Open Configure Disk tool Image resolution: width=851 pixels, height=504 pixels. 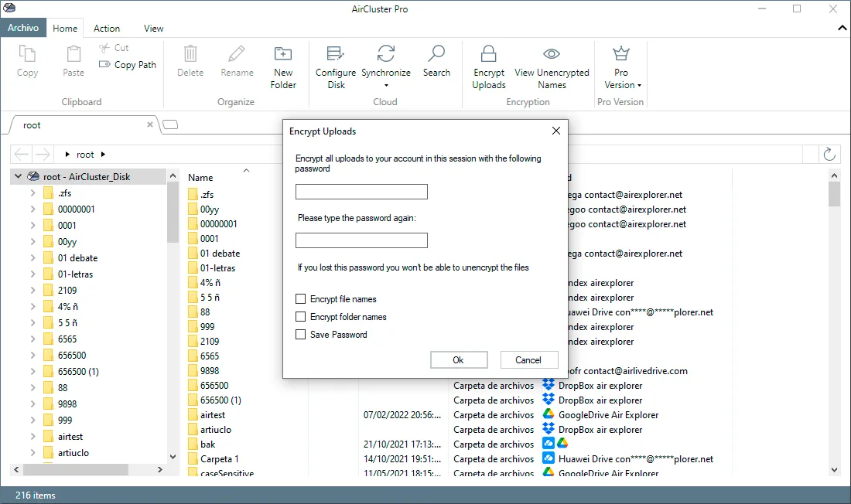coord(336,66)
